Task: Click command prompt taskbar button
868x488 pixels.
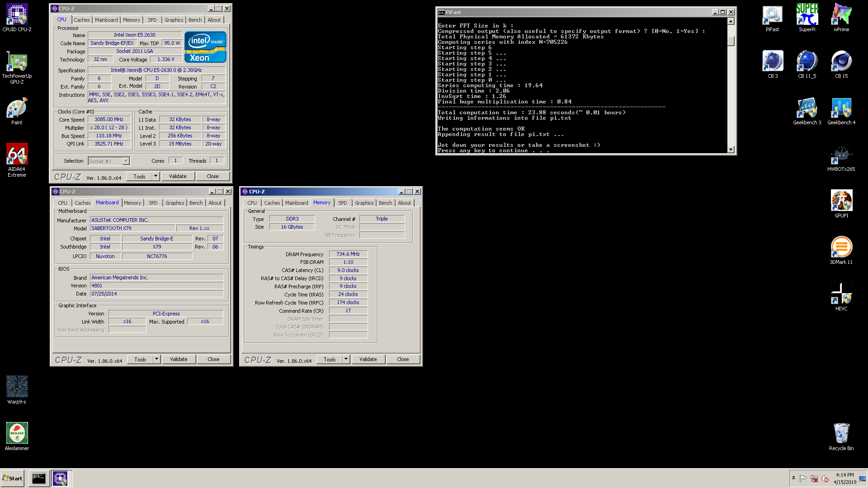Action: coord(39,479)
